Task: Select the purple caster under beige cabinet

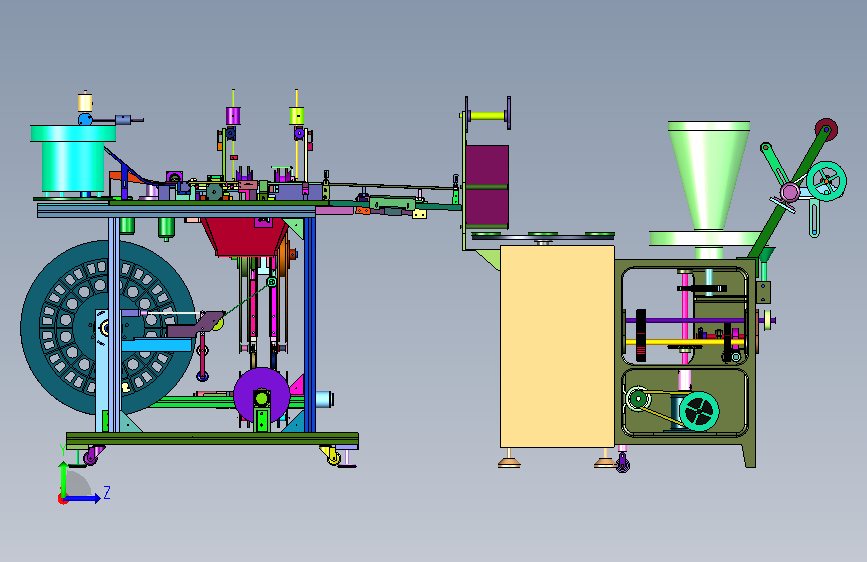Action: pos(623,463)
